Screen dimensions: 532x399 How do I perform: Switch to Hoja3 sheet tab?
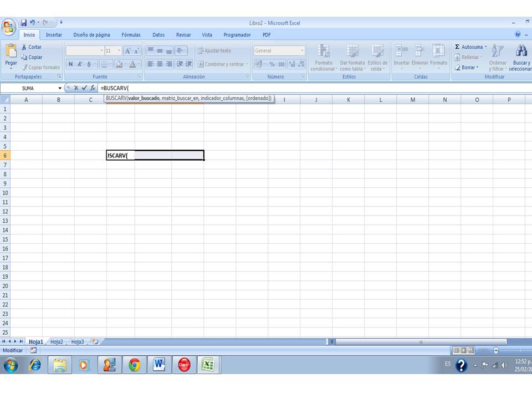pyautogui.click(x=78, y=342)
